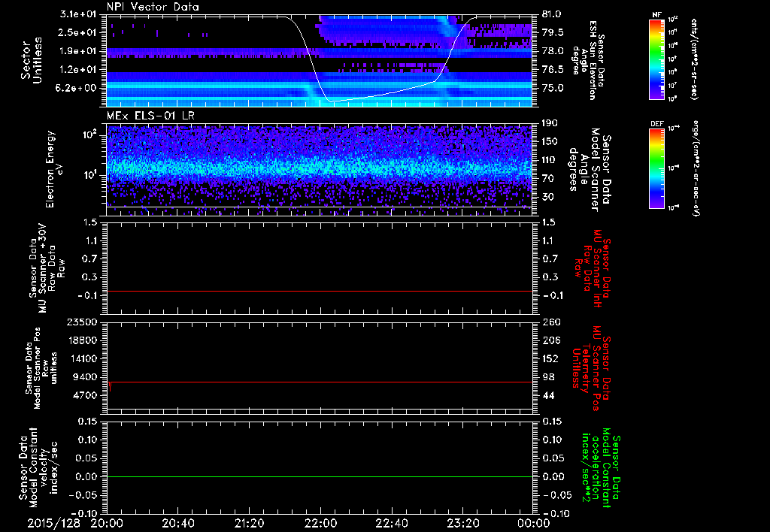Image resolution: width=770 pixels, height=532 pixels.
Task: Click the 150 scanner angle tick
Action: (550, 142)
